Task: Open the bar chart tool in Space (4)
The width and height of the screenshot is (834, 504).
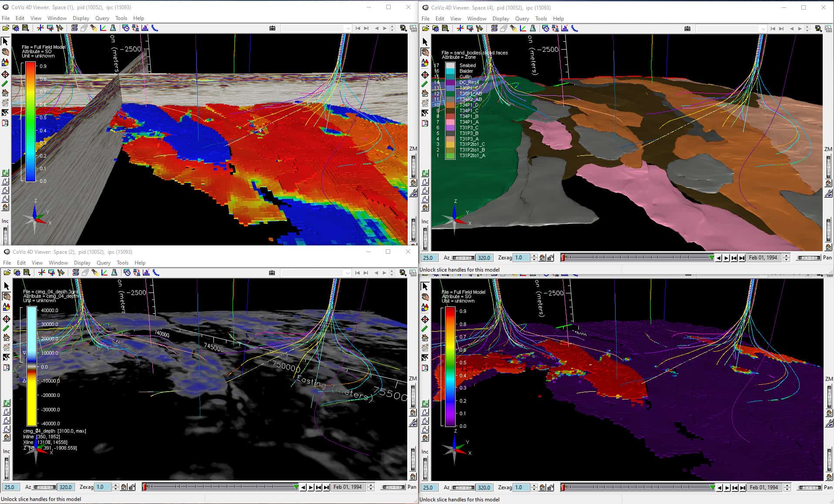Action: 565,28
